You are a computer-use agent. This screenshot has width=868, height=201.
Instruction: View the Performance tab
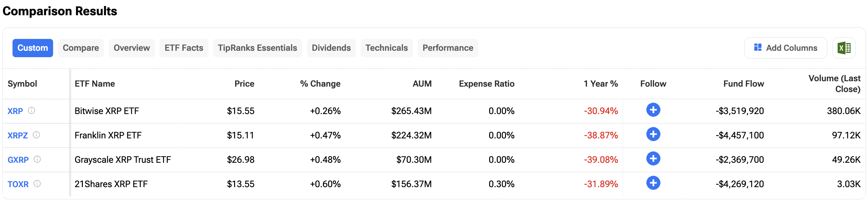click(x=448, y=48)
